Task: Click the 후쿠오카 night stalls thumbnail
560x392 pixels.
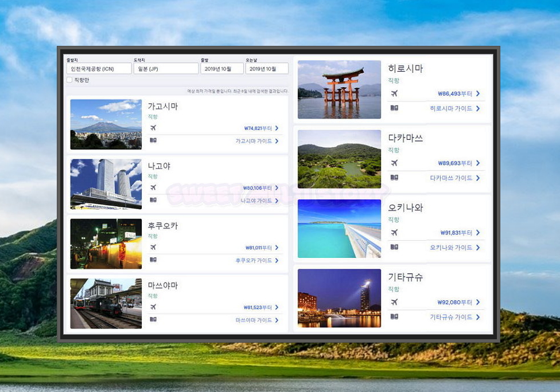Action: coord(106,244)
